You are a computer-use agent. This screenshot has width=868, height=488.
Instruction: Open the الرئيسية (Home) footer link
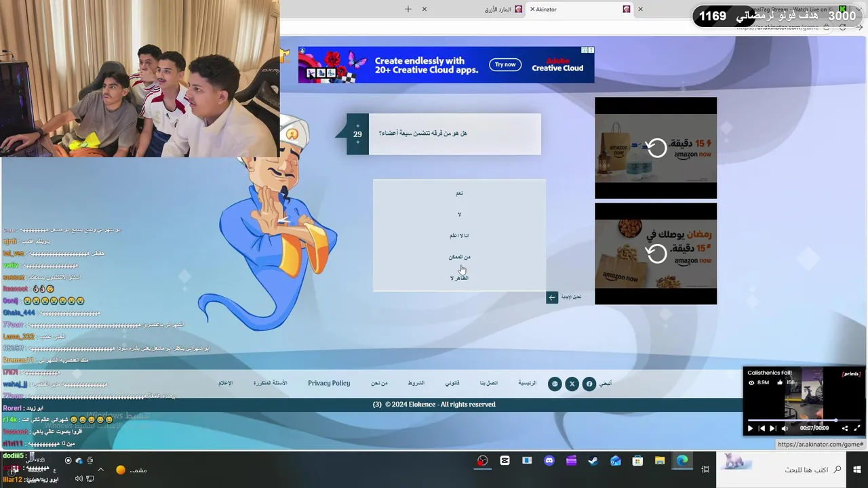point(528,383)
